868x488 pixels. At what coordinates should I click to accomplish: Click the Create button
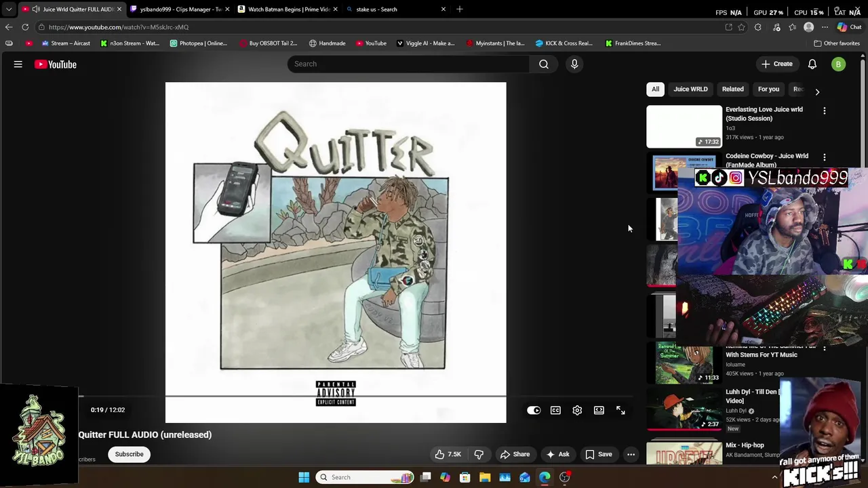pyautogui.click(x=776, y=64)
